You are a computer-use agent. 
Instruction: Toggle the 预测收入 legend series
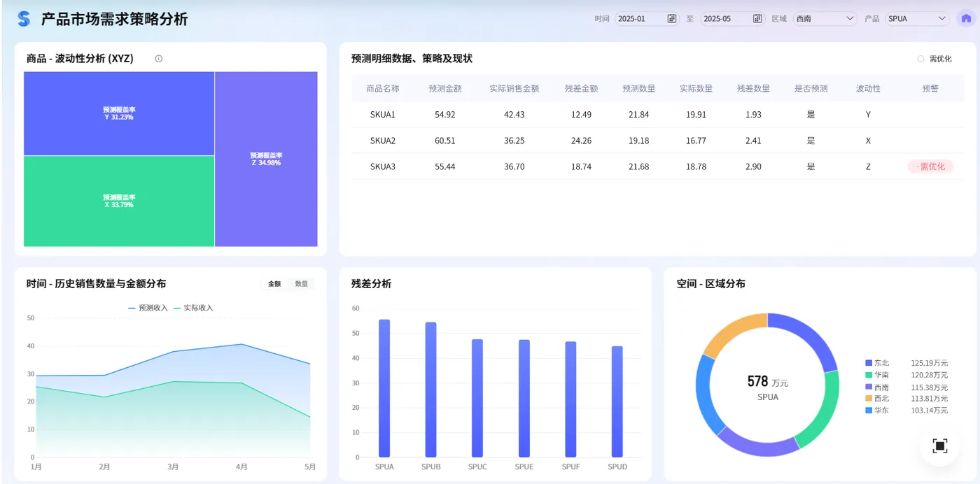148,308
